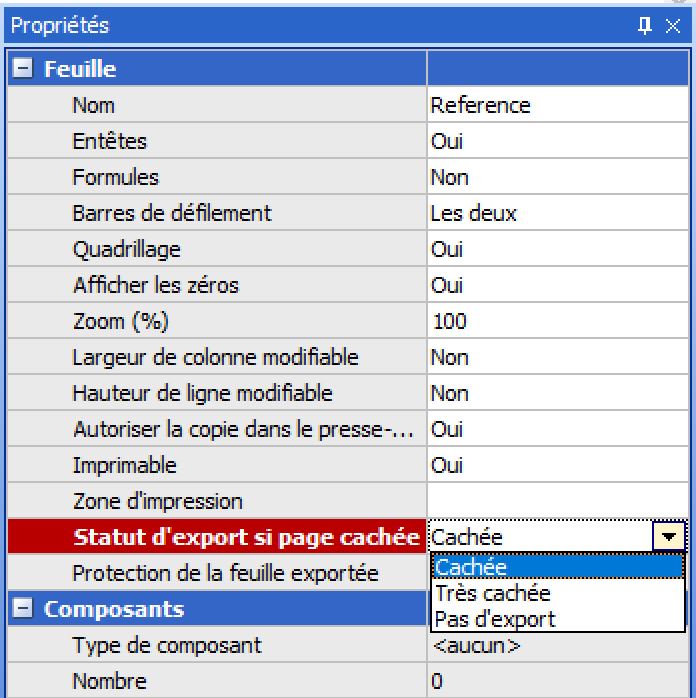Open the Statut d'export dropdown arrow
Image resolution: width=696 pixels, height=698 pixels.
668,537
